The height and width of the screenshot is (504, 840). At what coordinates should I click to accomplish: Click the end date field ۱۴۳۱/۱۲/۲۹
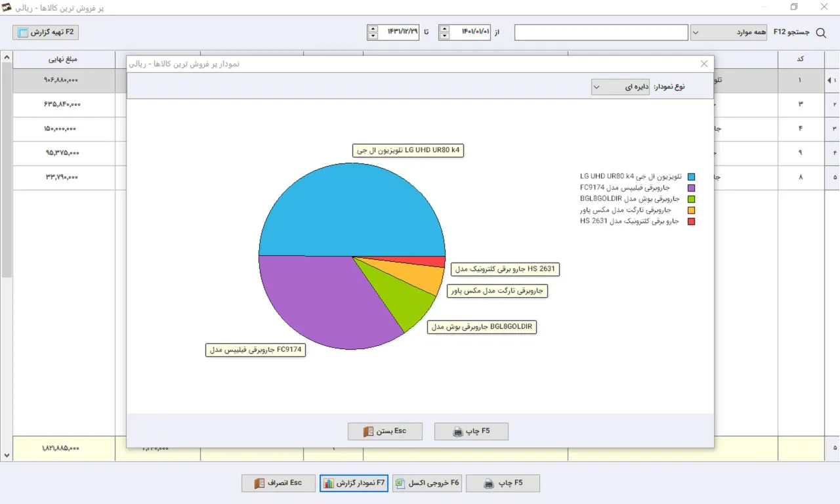[399, 32]
